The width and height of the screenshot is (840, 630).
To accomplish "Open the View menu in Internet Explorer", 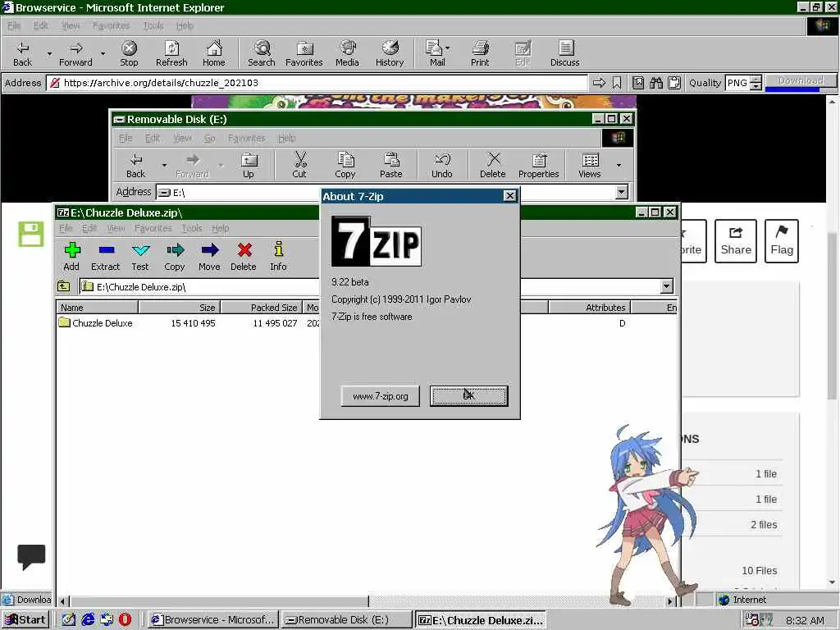I will (71, 25).
